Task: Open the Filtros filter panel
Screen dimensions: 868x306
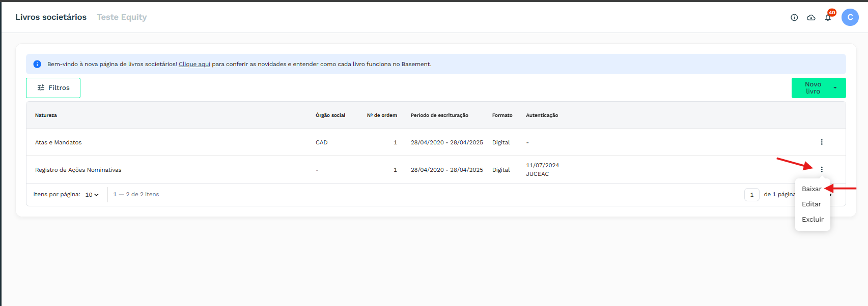Action: pyautogui.click(x=53, y=88)
